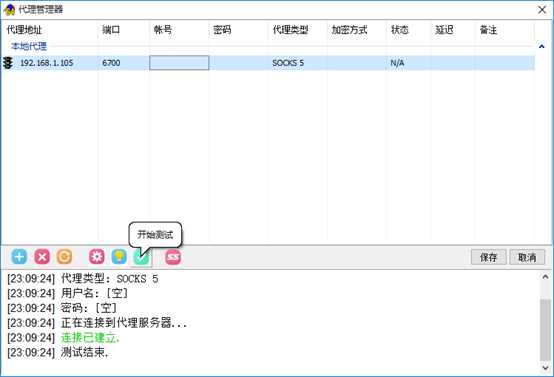Viewport: 554px width, 377px height.
Task: Start test with green checkmark icon
Action: 142,258
